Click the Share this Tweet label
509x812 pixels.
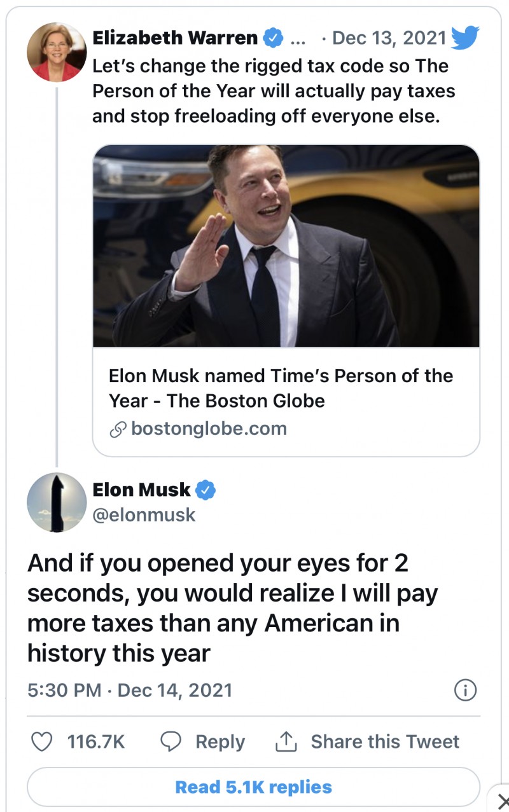384,741
